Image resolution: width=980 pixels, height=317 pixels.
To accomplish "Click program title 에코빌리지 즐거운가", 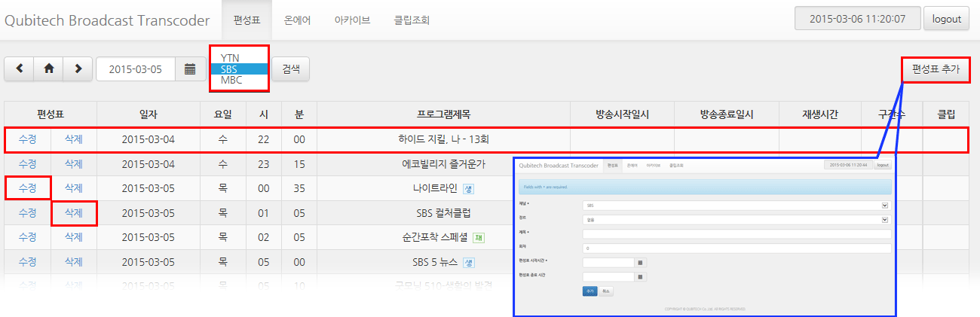I will click(x=443, y=164).
